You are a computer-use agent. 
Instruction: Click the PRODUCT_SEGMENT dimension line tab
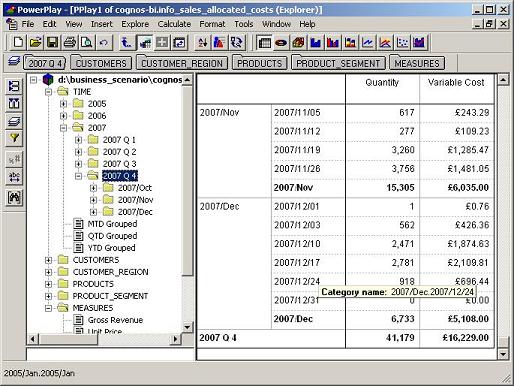click(x=338, y=63)
